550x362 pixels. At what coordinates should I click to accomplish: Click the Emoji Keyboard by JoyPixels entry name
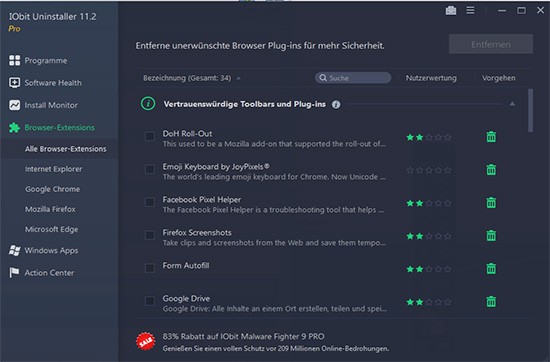coord(216,167)
